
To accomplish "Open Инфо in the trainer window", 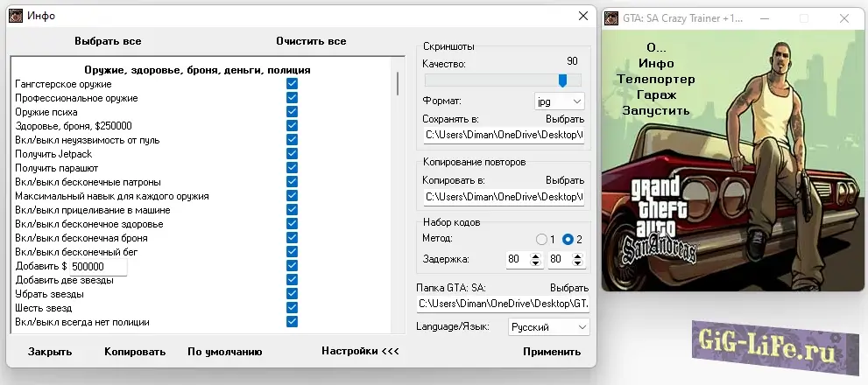I will coord(656,63).
